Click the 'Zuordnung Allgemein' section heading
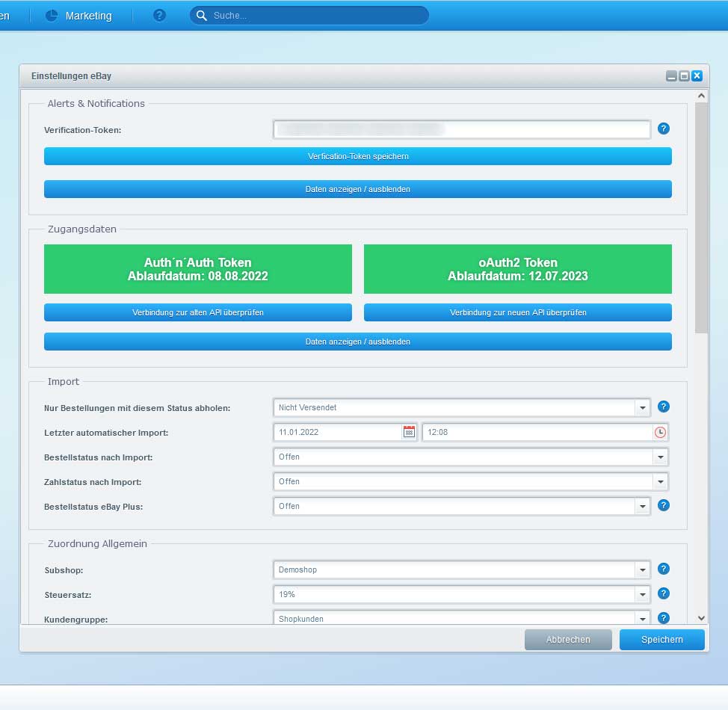728x710 pixels. (97, 543)
